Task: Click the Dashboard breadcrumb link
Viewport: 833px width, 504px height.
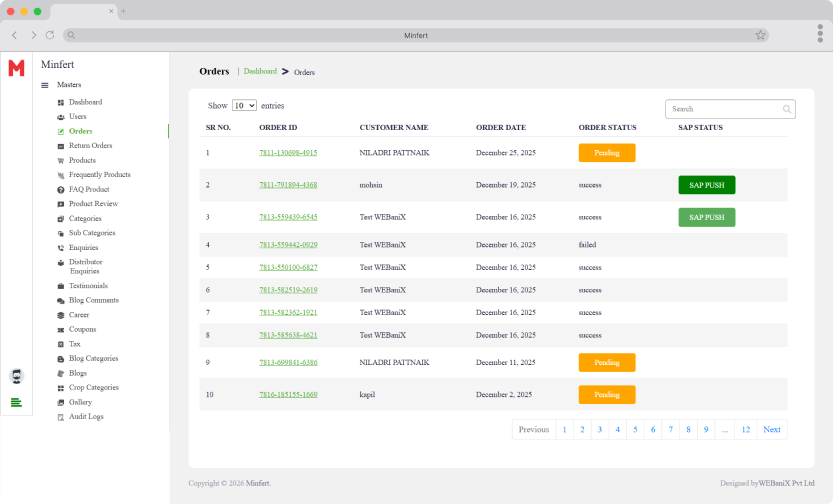Action: 260,71
